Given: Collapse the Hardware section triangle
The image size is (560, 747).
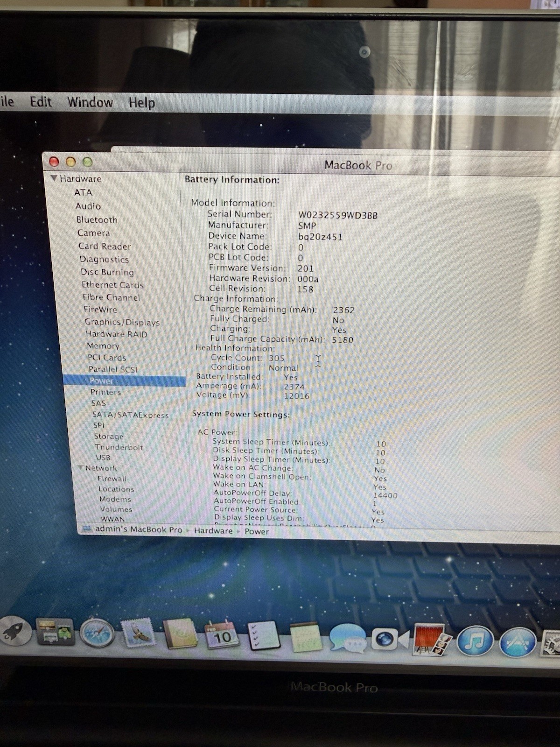Looking at the screenshot, I should pos(54,178).
